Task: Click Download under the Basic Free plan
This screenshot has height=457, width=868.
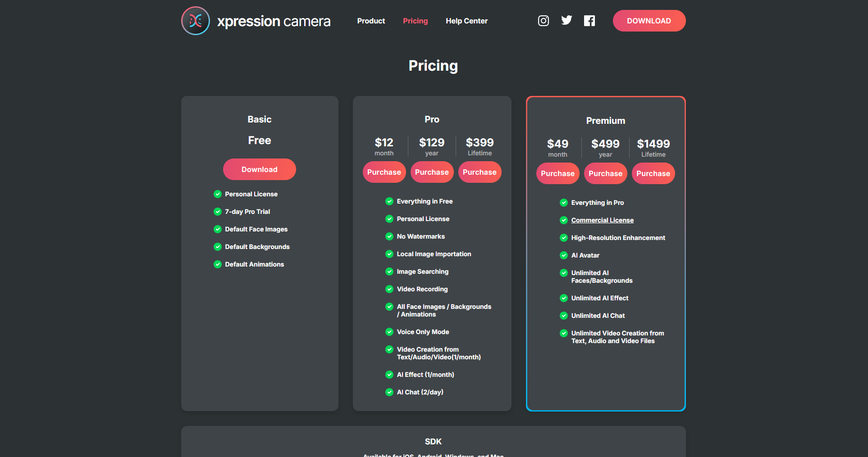Action: tap(259, 169)
